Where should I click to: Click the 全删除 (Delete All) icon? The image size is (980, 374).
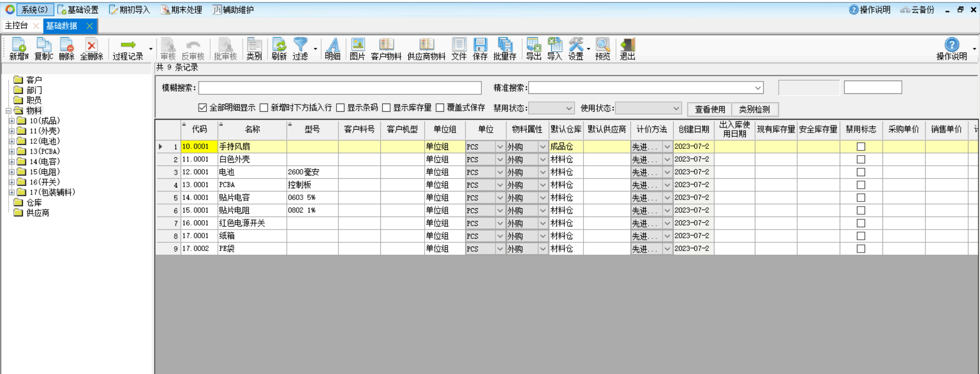pos(91,48)
